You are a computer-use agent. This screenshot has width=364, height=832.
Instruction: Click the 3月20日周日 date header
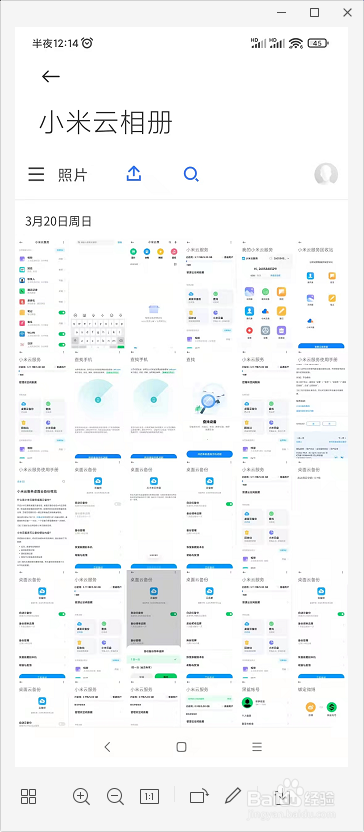pyautogui.click(x=58, y=221)
